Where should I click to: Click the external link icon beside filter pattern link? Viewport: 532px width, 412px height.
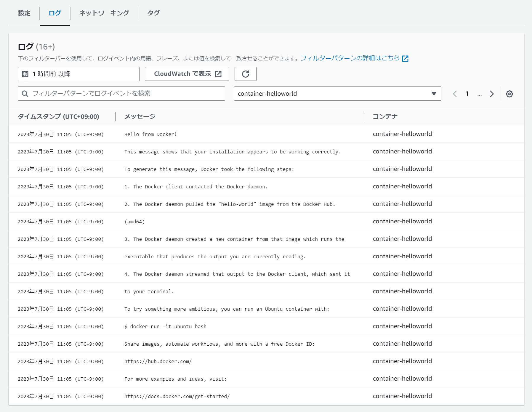[405, 58]
